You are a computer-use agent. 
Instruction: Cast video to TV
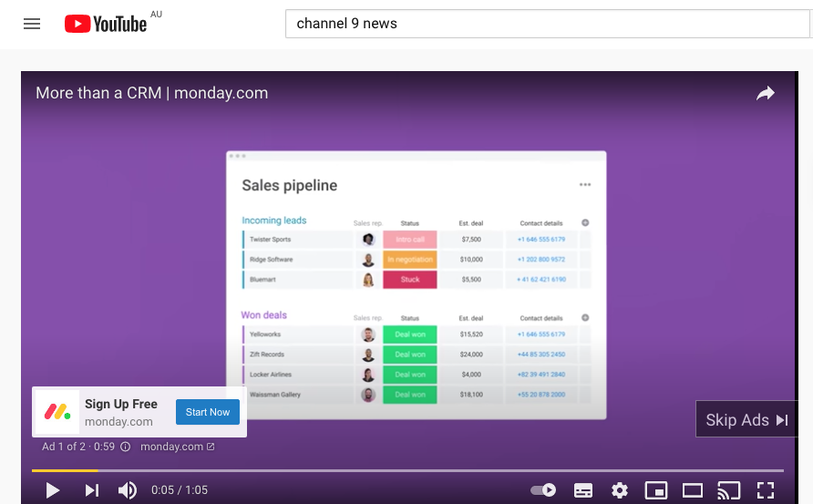click(x=728, y=490)
